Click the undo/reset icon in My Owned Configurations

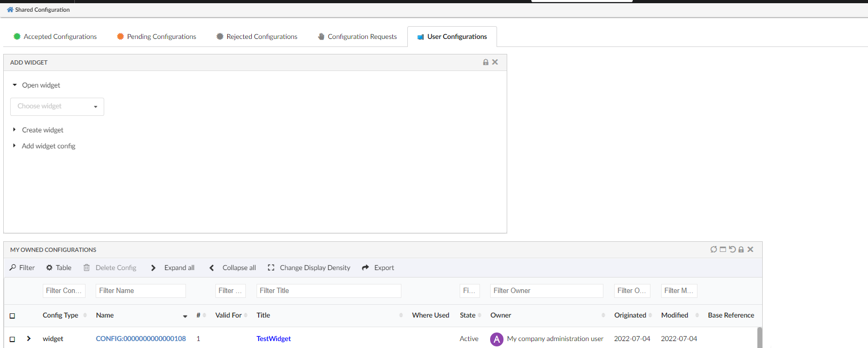pos(732,249)
